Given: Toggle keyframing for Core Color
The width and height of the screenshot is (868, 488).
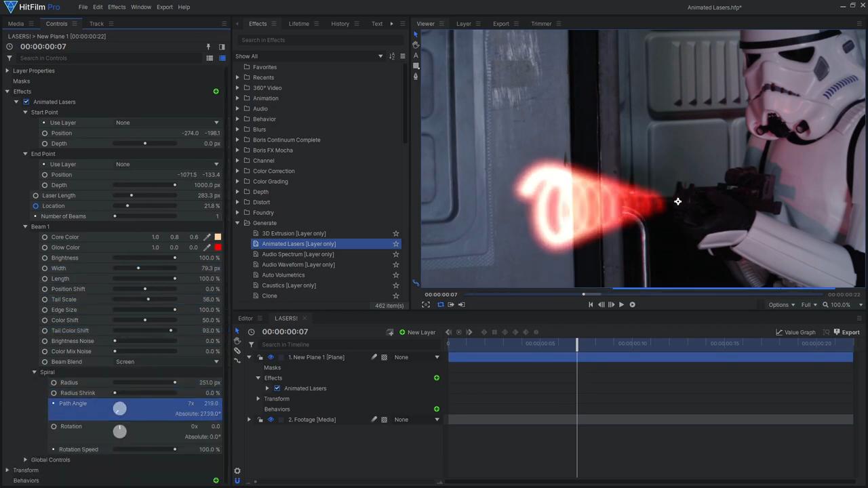Looking at the screenshot, I should 45,237.
